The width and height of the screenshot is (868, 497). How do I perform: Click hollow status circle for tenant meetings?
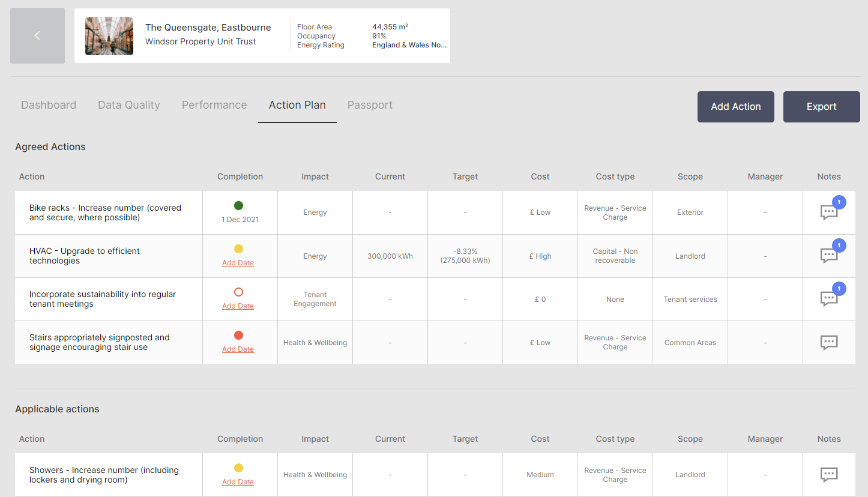coord(240,292)
